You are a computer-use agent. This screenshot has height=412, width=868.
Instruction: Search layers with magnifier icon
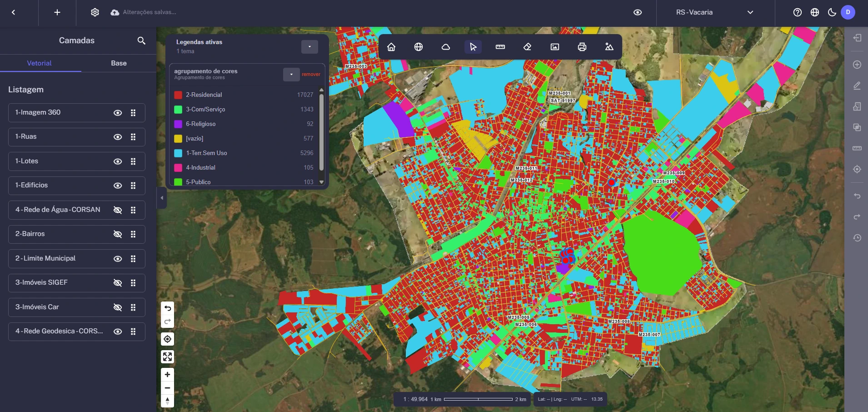tap(141, 40)
